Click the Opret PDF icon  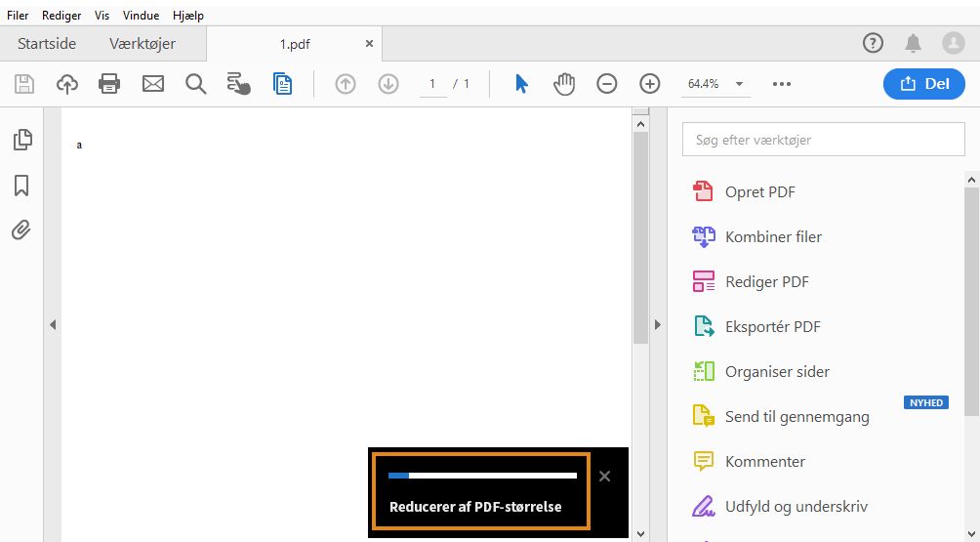tap(703, 191)
